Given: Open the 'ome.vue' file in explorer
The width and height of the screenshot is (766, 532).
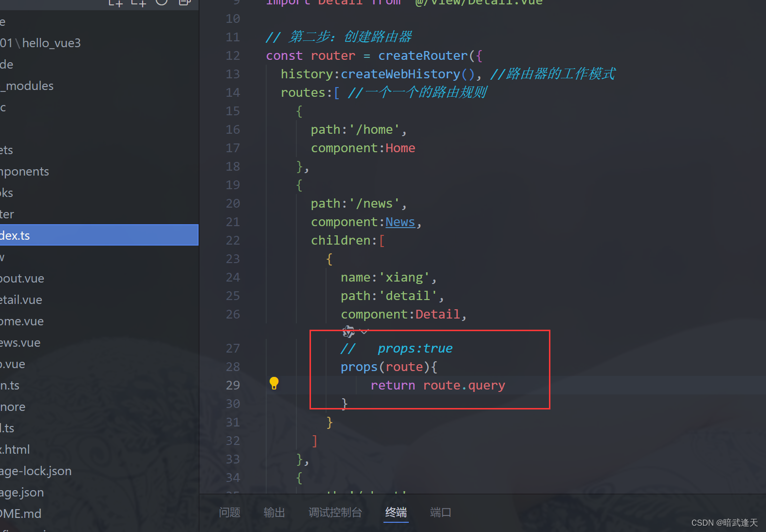Looking at the screenshot, I should 99,321.
